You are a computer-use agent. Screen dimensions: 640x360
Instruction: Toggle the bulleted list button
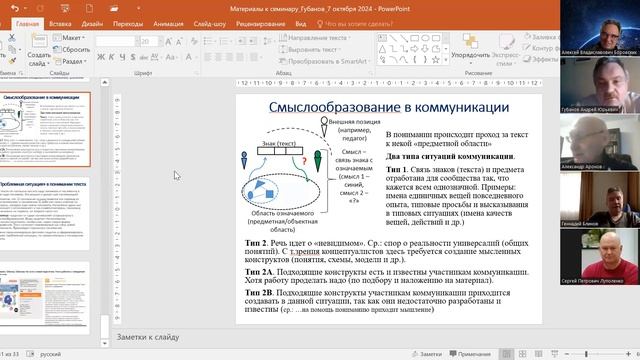(209, 41)
